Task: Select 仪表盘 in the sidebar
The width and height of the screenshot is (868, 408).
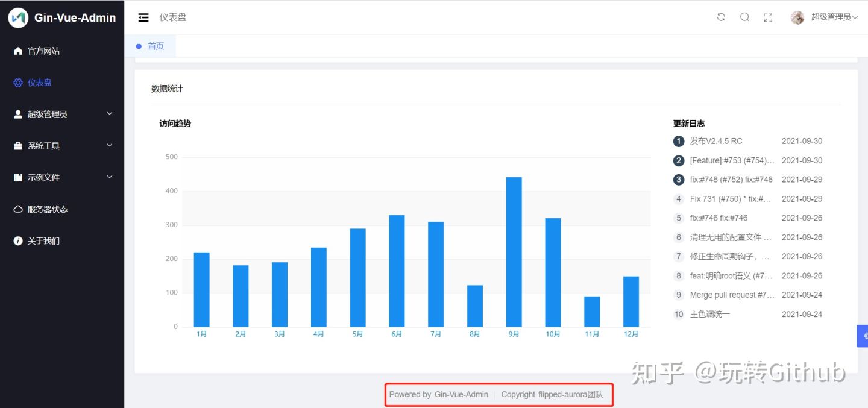Action: (62, 83)
